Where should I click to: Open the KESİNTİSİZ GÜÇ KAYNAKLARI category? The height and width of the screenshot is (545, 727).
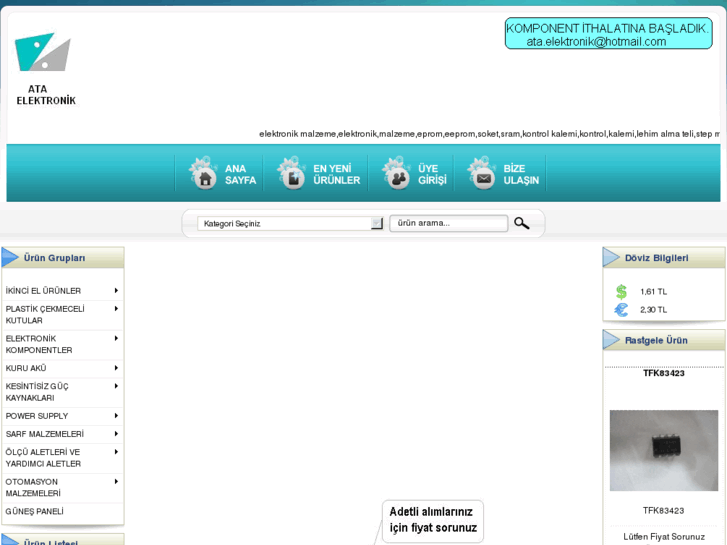coord(37,392)
